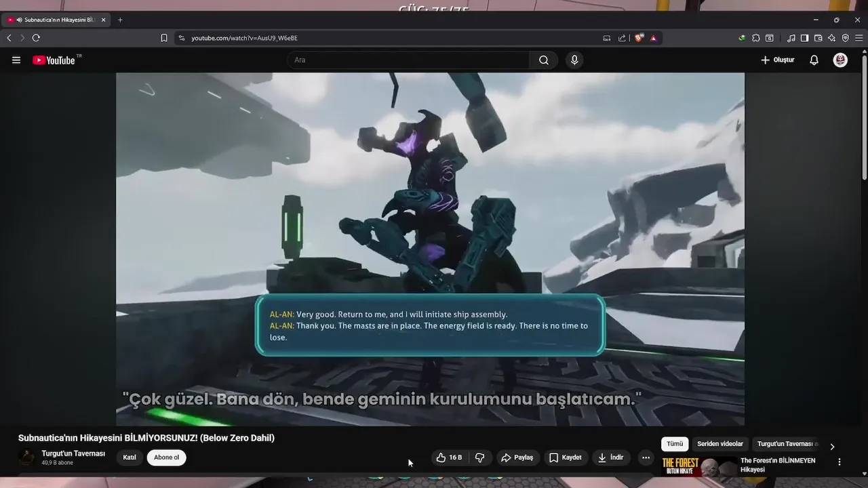Click the İndir download button
The image size is (868, 488).
pyautogui.click(x=611, y=457)
